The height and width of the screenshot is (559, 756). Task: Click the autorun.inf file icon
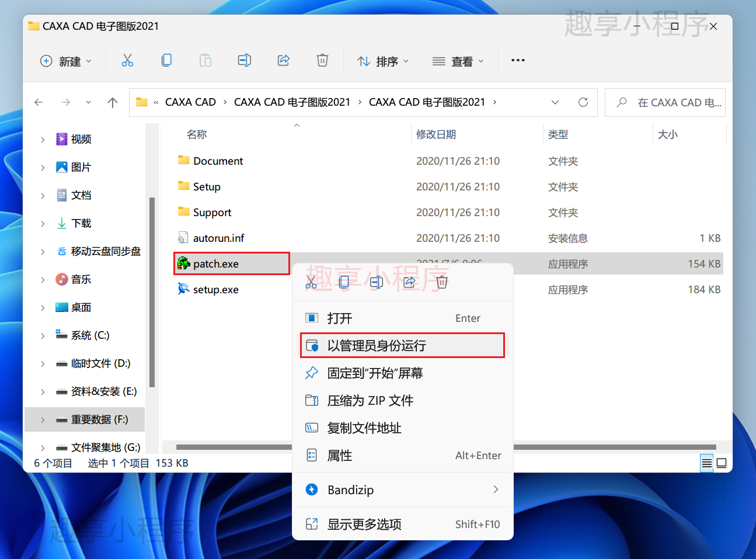pyautogui.click(x=184, y=238)
